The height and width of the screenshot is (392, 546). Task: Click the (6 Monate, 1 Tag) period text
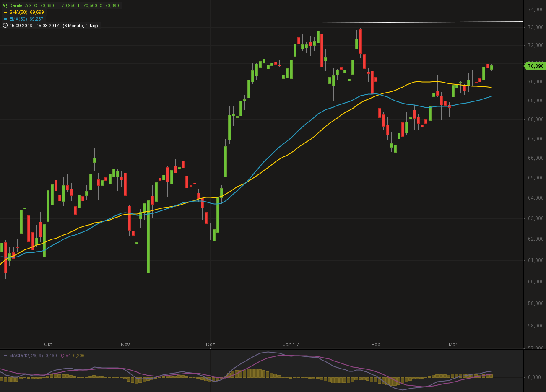pyautogui.click(x=80, y=26)
